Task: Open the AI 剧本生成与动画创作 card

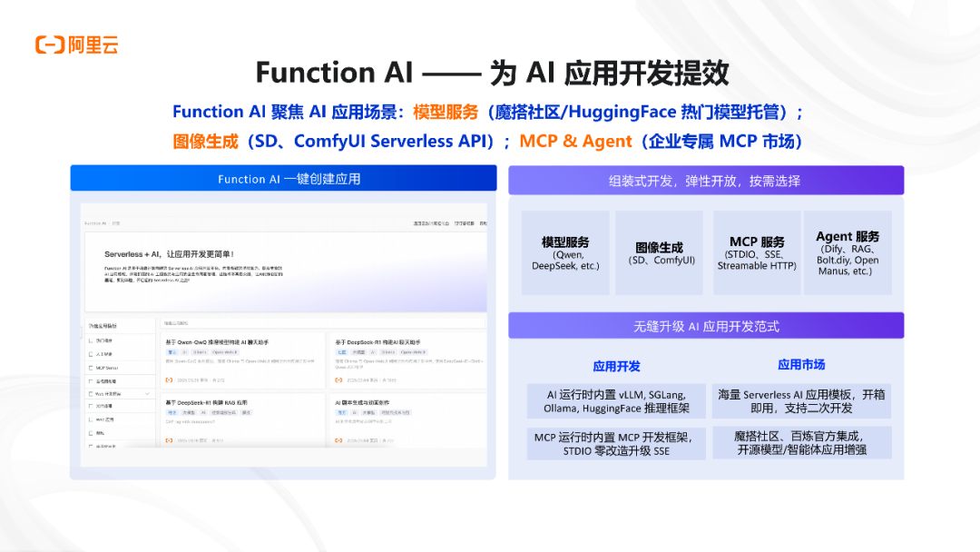Action: click(407, 420)
